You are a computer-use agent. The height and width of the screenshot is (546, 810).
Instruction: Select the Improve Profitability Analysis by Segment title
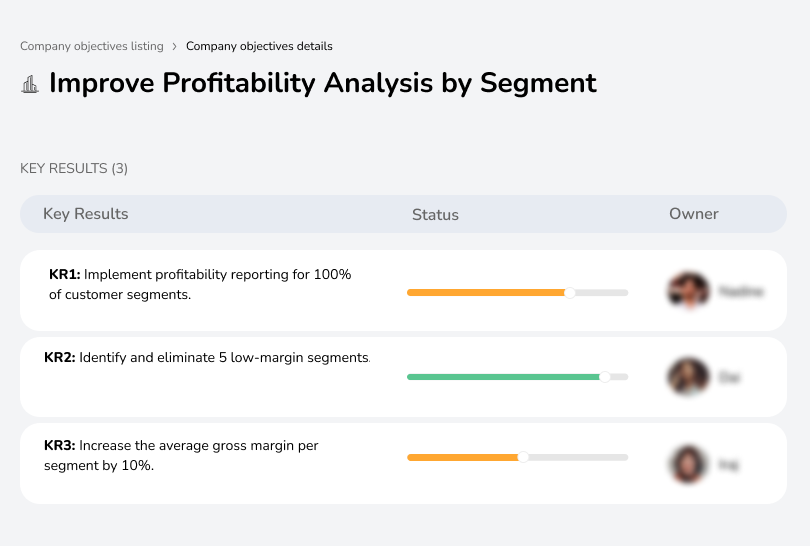(x=323, y=83)
